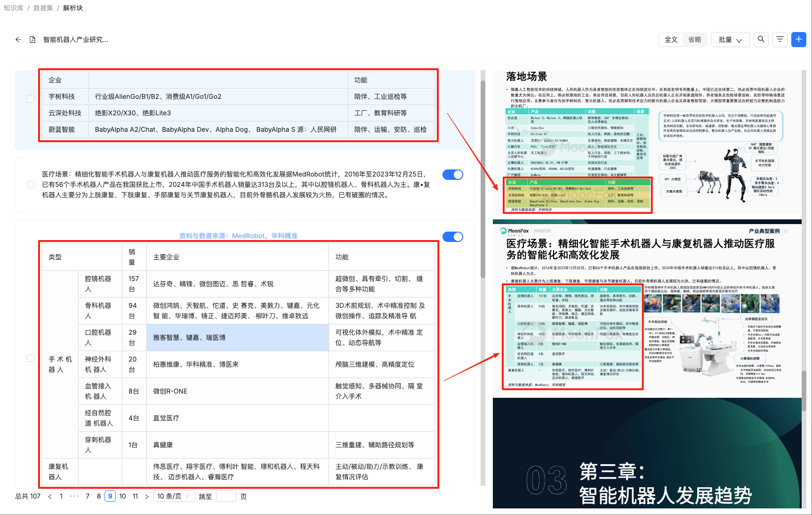Click the back arrow icon
This screenshot has width=812, height=515.
(18, 40)
